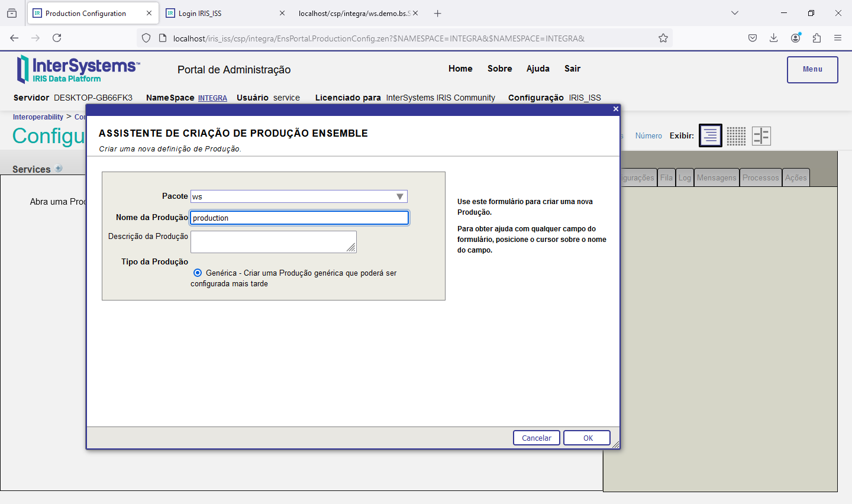Open the browser downloads icon
Image resolution: width=852 pixels, height=504 pixels.
tap(773, 38)
